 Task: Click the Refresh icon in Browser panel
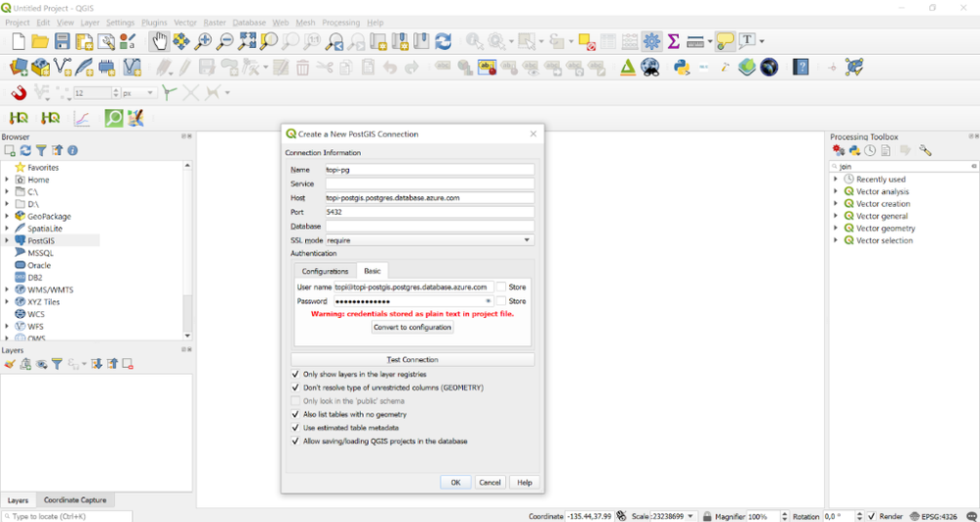(x=26, y=151)
